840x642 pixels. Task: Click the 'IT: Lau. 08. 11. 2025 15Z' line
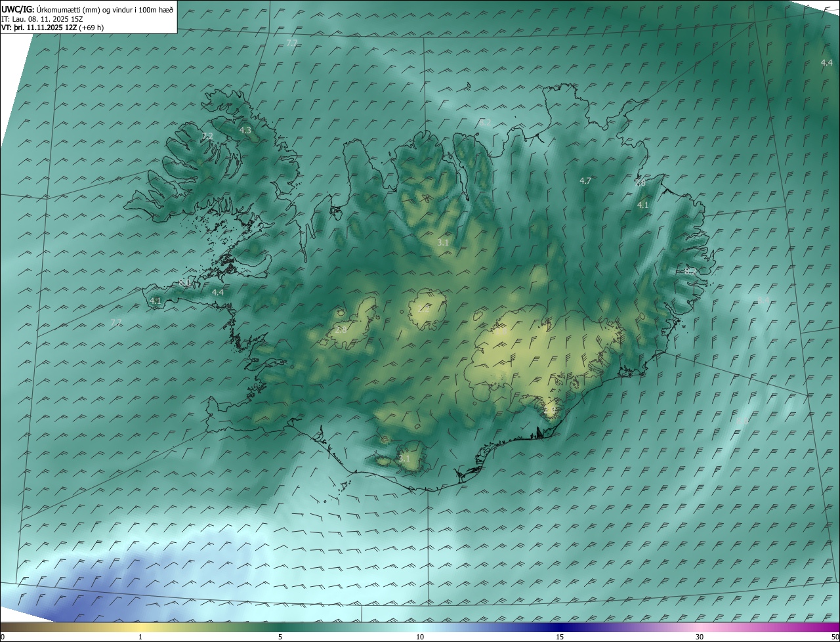tap(42, 19)
